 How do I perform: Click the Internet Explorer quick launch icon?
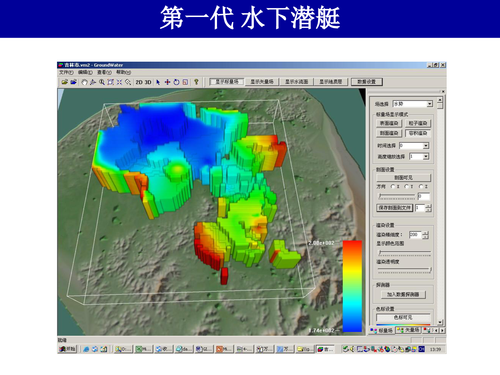pos(86,349)
